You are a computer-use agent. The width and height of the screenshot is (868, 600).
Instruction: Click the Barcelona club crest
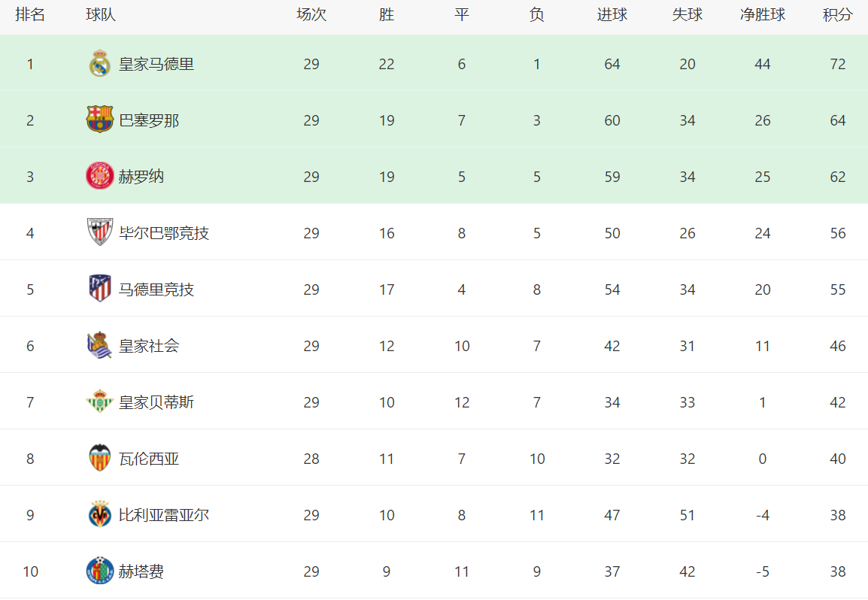click(x=99, y=120)
